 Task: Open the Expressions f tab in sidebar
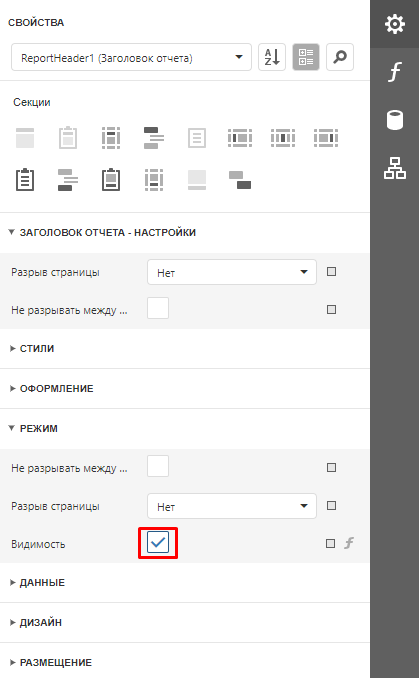[x=394, y=72]
